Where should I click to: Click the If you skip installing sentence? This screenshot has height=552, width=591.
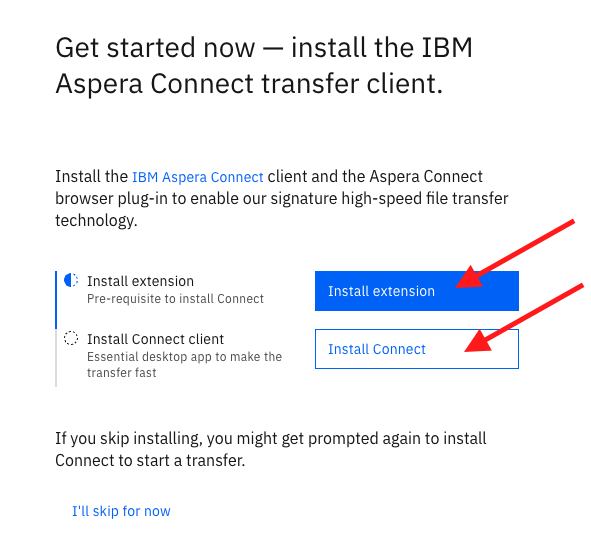271,439
